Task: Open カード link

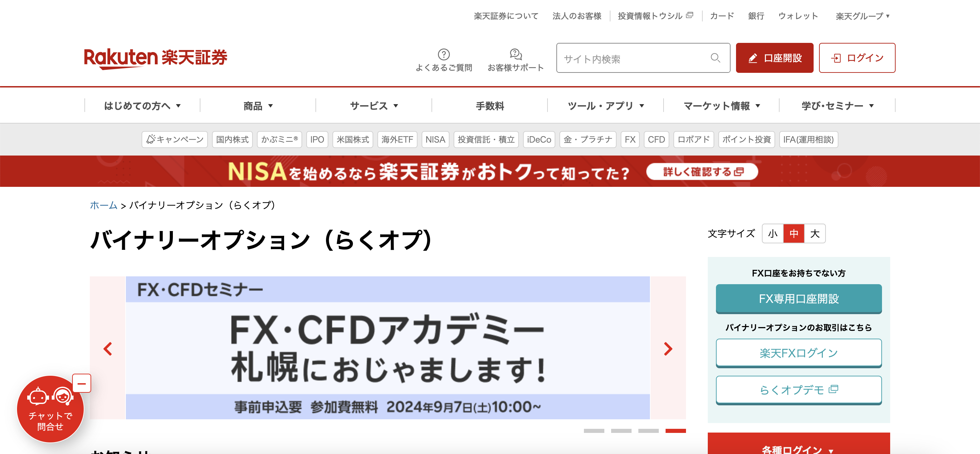Action: pos(721,16)
